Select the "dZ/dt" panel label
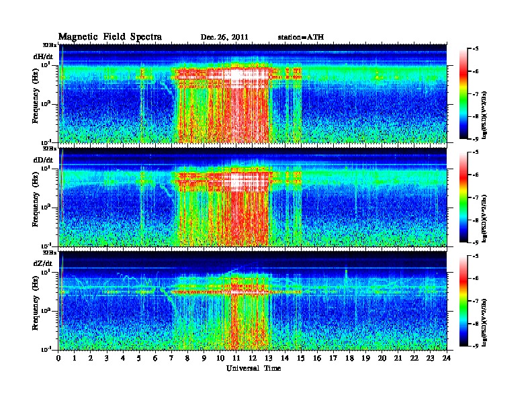This screenshot has width=532, height=411. tap(43, 263)
